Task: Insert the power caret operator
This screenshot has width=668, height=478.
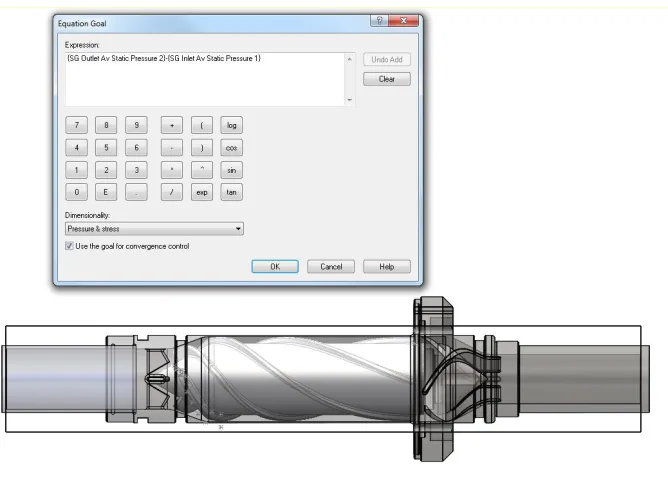Action: 202,170
